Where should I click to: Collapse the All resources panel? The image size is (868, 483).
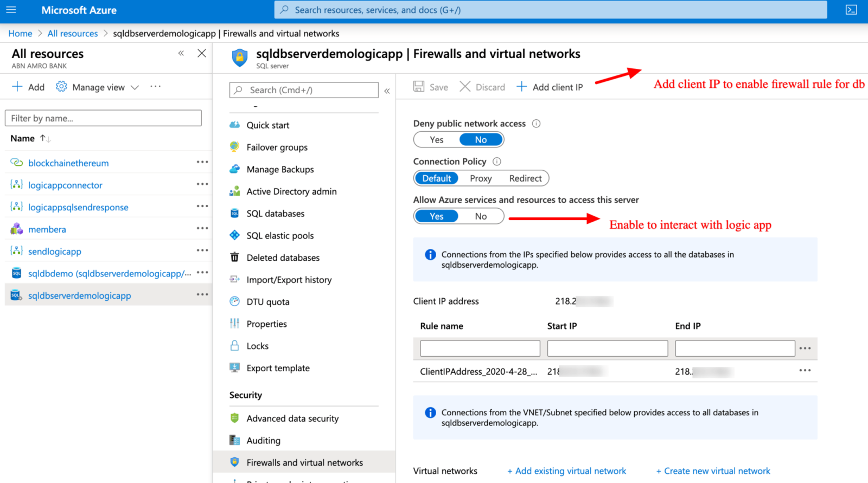tap(181, 53)
